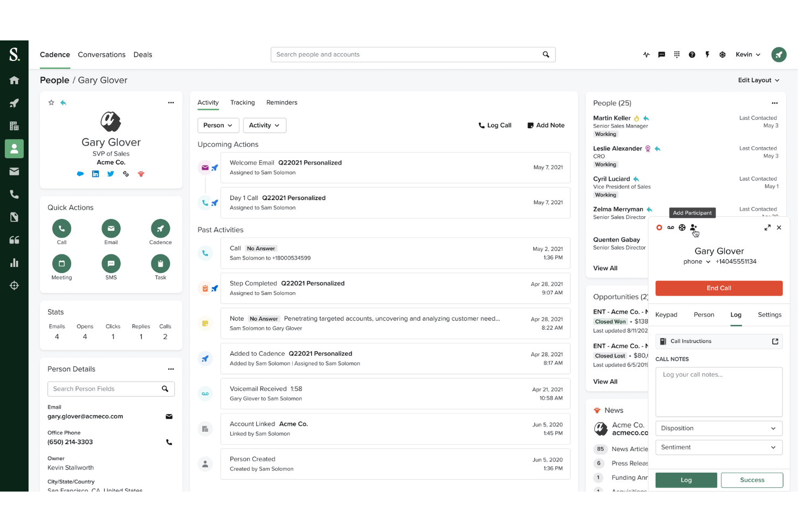
Task: Open the dialpad grid icon in top bar
Action: (x=677, y=54)
